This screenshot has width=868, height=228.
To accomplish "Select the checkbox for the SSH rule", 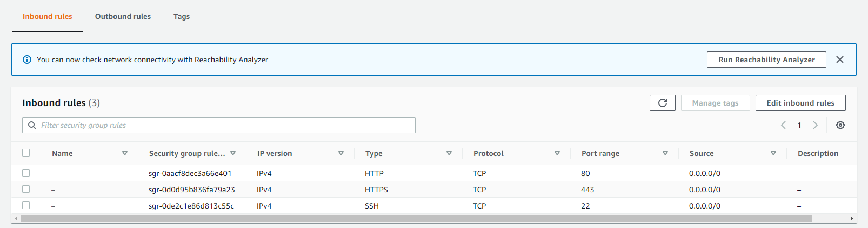I will point(26,205).
